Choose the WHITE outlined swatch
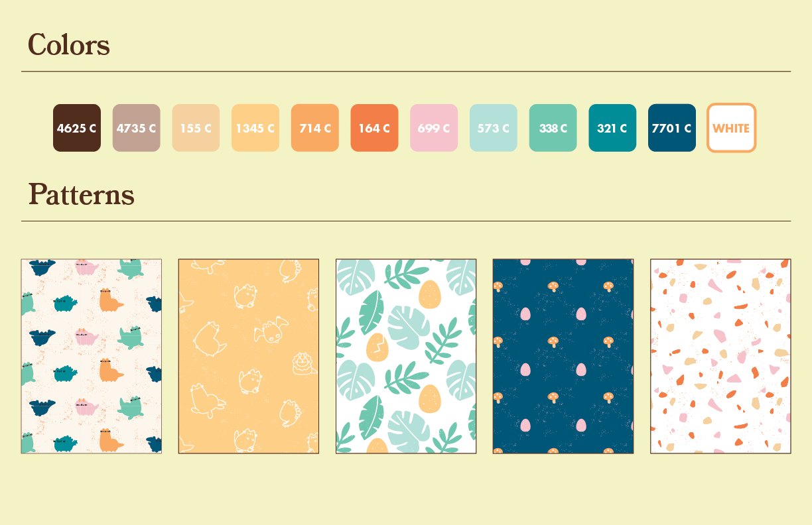The image size is (812, 525). coord(732,128)
